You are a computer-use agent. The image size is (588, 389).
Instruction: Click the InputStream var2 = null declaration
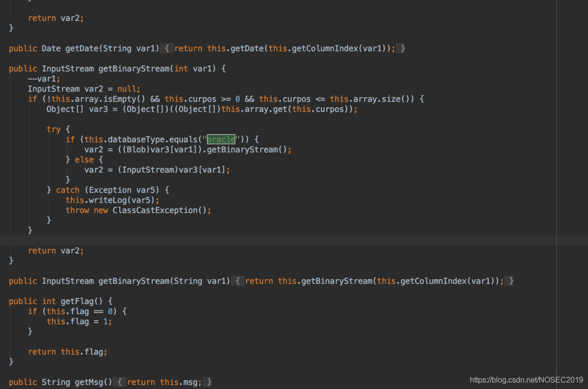[84, 89]
